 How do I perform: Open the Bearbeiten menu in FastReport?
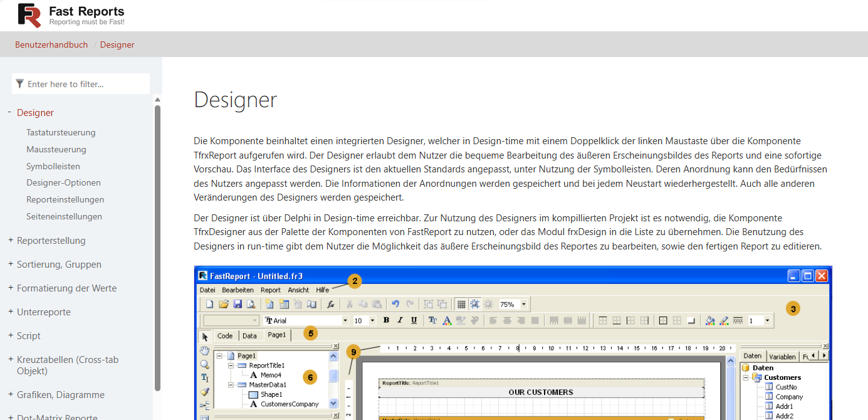pyautogui.click(x=238, y=290)
